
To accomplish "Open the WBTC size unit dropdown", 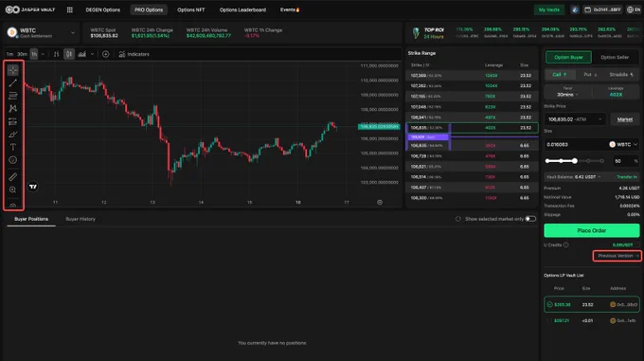I will (x=623, y=145).
